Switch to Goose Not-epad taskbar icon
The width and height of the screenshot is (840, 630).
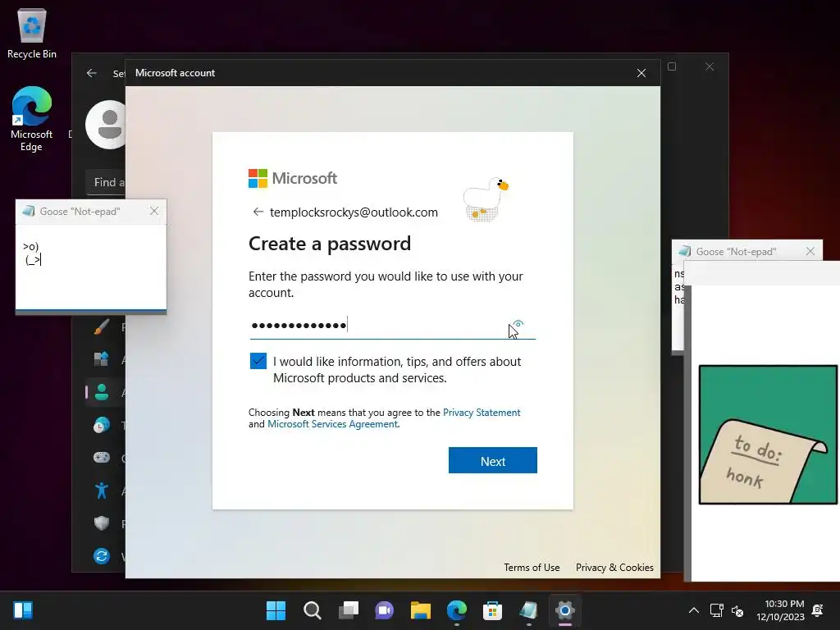coord(528,610)
